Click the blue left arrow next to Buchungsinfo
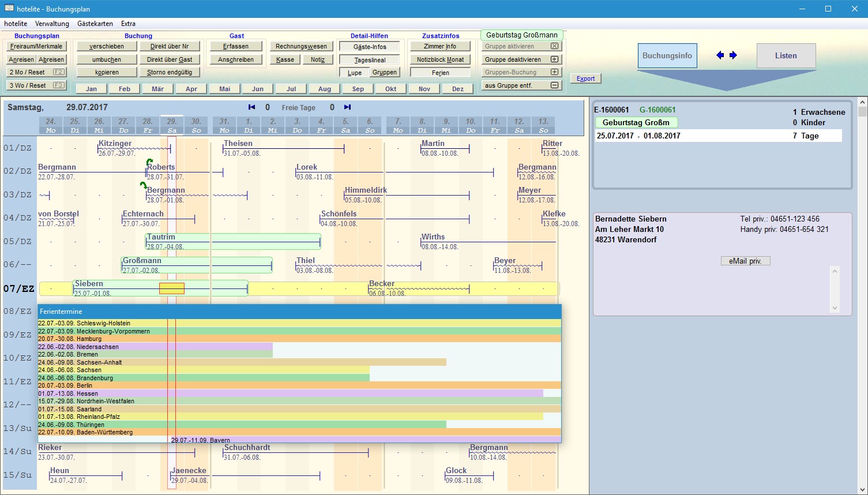Image resolution: width=868 pixels, height=495 pixels. (x=720, y=55)
